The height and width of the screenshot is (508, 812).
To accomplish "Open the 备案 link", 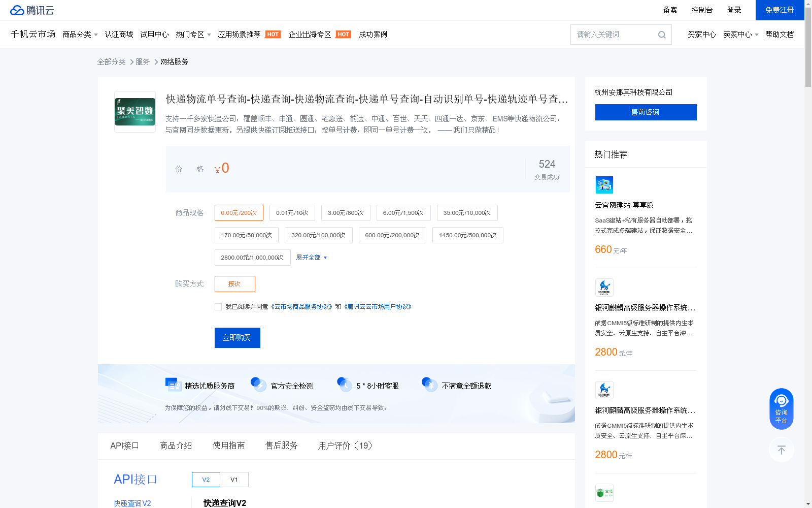I will click(x=670, y=10).
